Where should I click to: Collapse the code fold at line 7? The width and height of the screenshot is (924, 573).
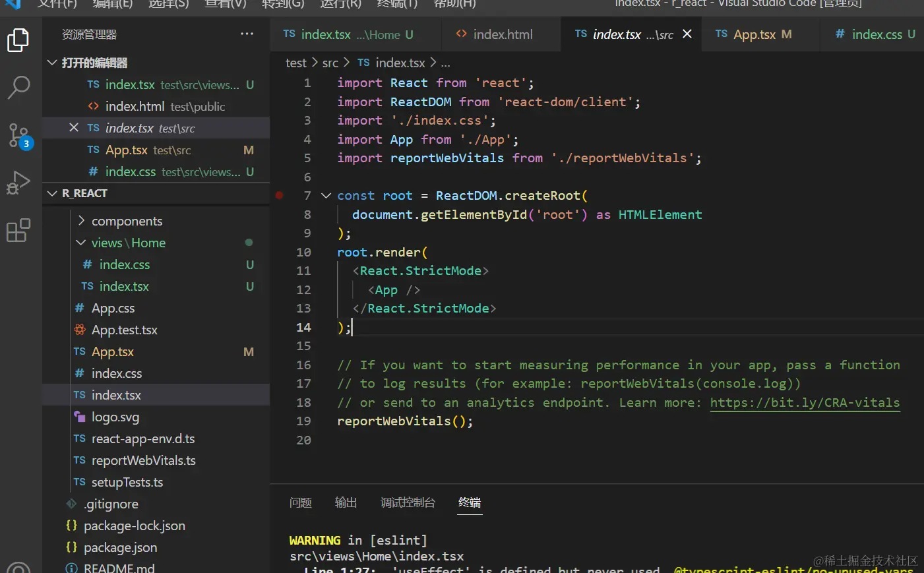coord(326,195)
